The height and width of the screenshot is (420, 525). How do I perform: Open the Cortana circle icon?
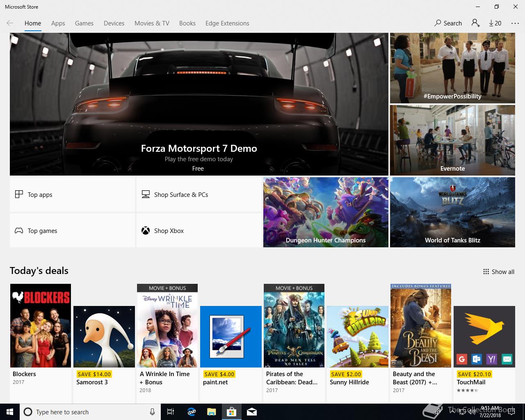28,412
